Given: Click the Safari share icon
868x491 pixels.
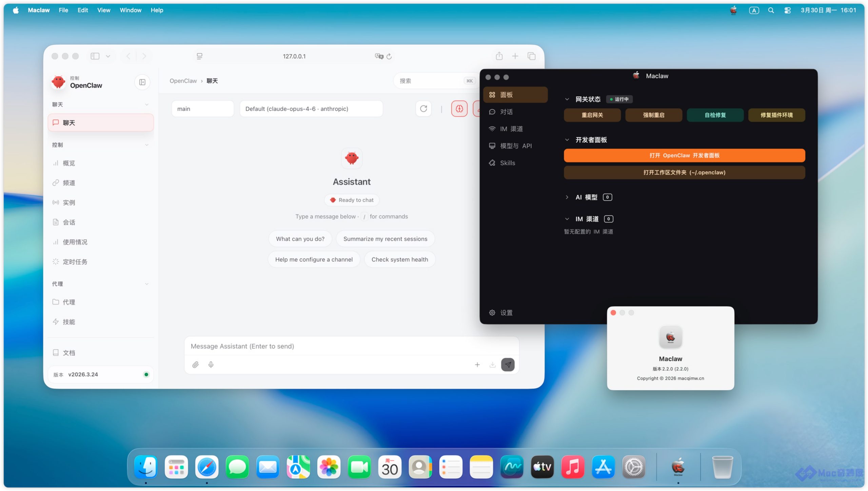Looking at the screenshot, I should coord(499,56).
